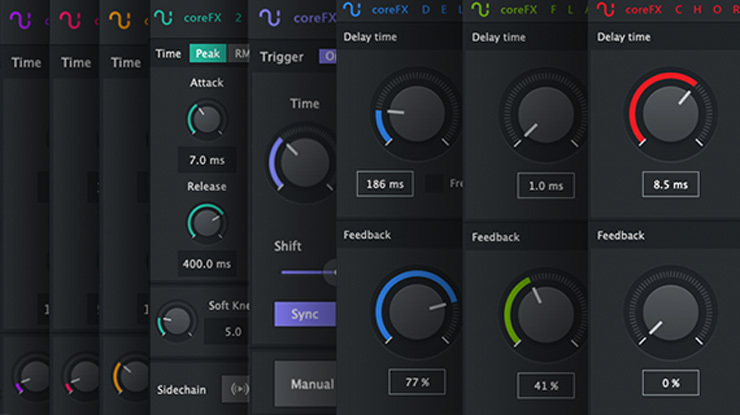
Task: Click the green Feedback knob
Action: (545, 315)
